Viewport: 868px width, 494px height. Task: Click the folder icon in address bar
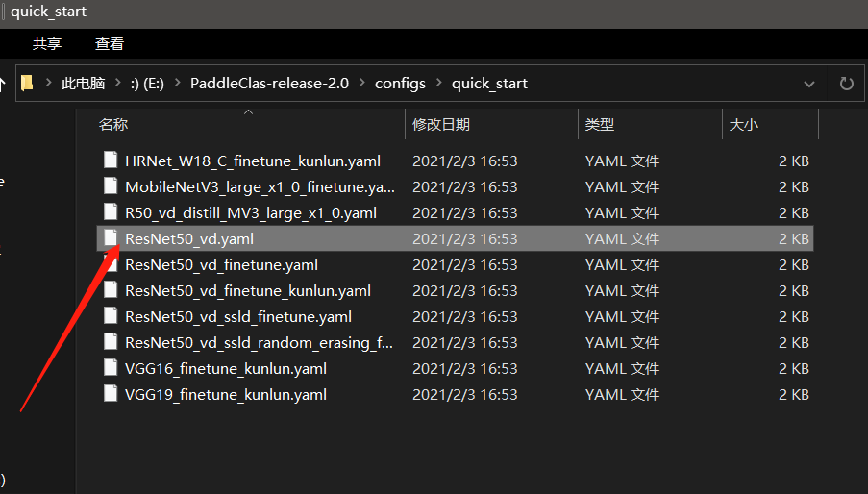(27, 84)
